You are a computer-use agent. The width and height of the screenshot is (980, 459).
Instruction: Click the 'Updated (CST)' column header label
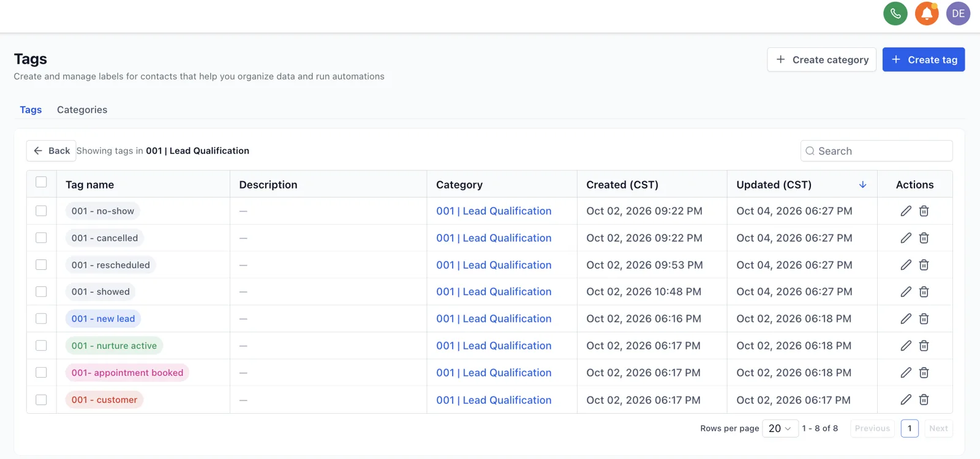coord(774,185)
